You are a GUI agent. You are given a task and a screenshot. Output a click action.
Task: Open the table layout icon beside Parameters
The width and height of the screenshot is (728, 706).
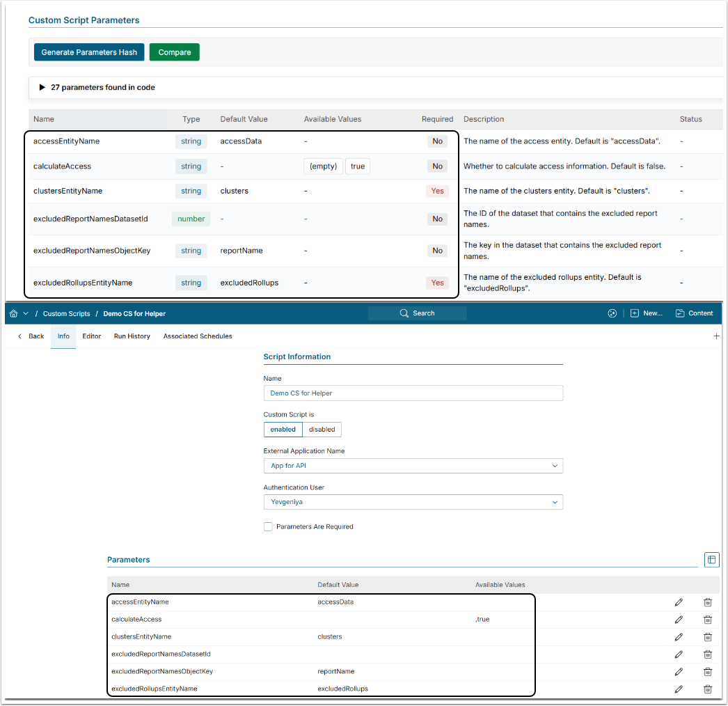click(x=711, y=560)
